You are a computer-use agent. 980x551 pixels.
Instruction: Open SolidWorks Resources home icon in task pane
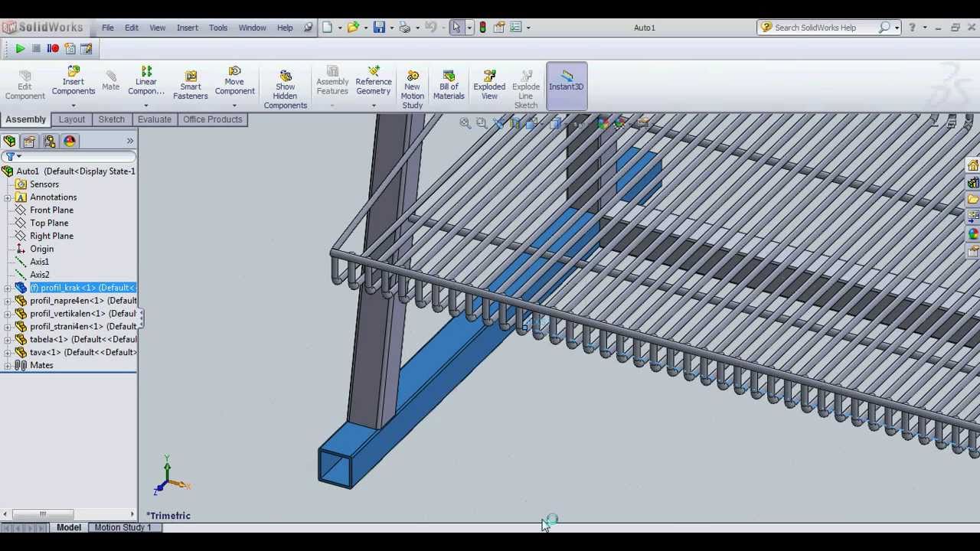point(973,166)
